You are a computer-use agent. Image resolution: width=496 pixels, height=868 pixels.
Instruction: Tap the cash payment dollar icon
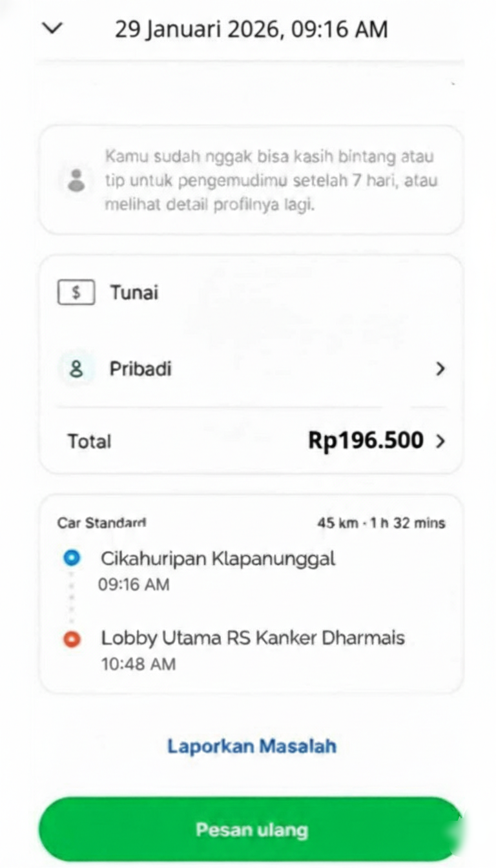click(x=76, y=293)
